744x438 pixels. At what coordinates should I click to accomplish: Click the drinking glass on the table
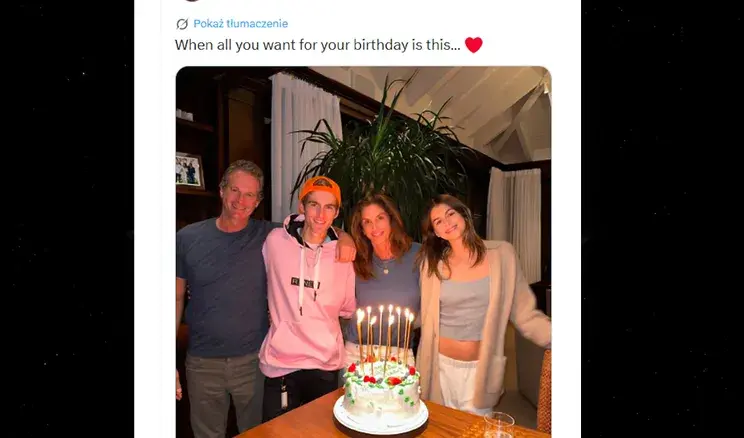[x=499, y=425]
